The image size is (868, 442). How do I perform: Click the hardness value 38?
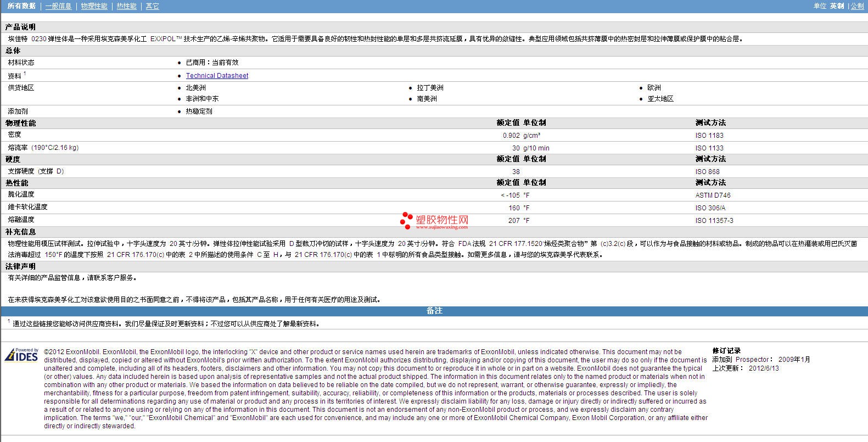coord(516,172)
